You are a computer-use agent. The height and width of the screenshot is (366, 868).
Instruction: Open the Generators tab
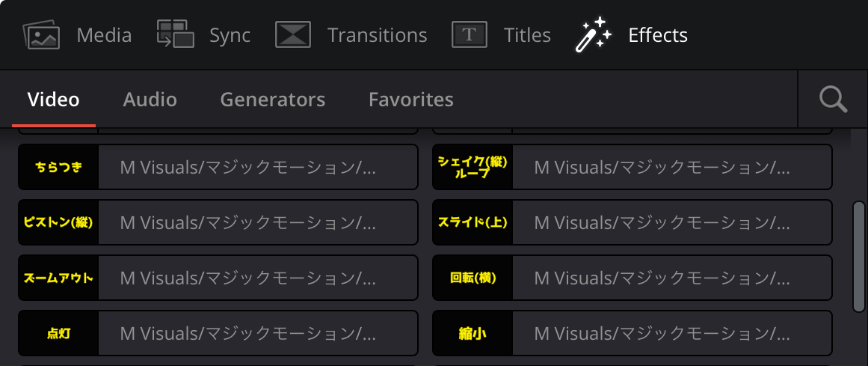[x=272, y=100]
